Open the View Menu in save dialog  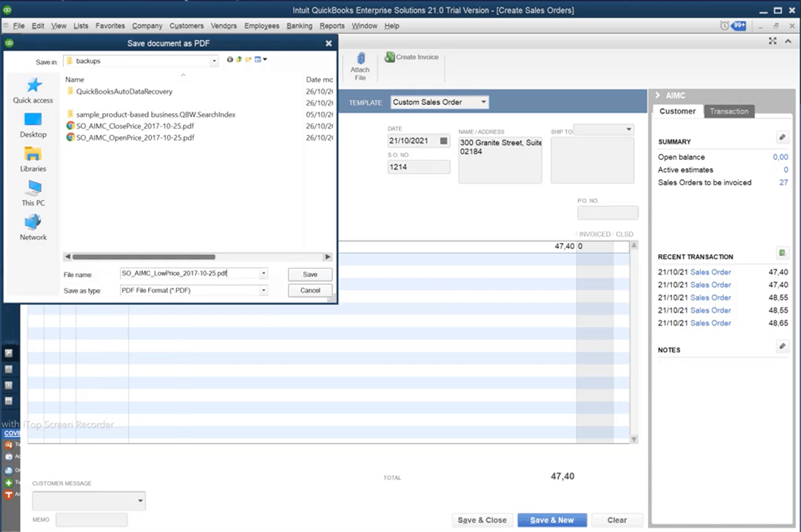pyautogui.click(x=260, y=60)
